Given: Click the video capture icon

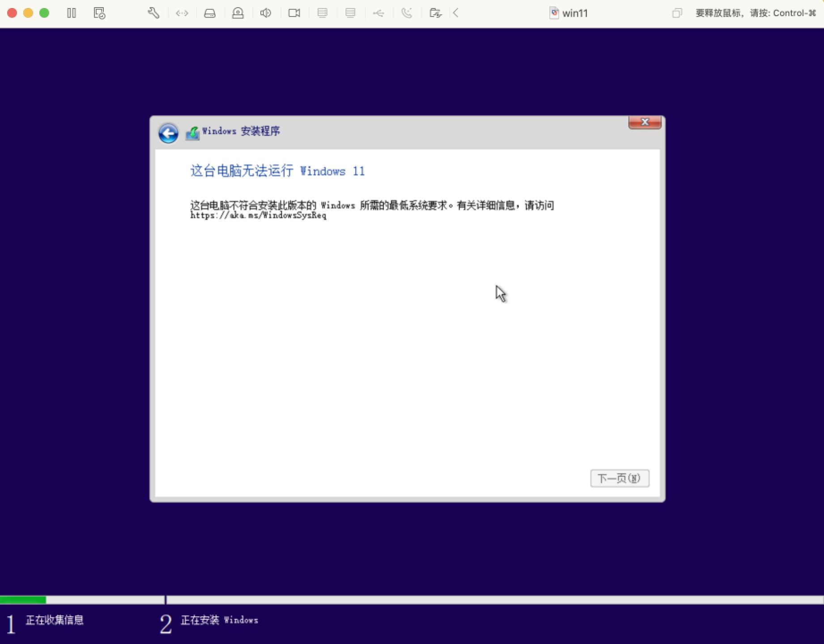Looking at the screenshot, I should (x=294, y=13).
